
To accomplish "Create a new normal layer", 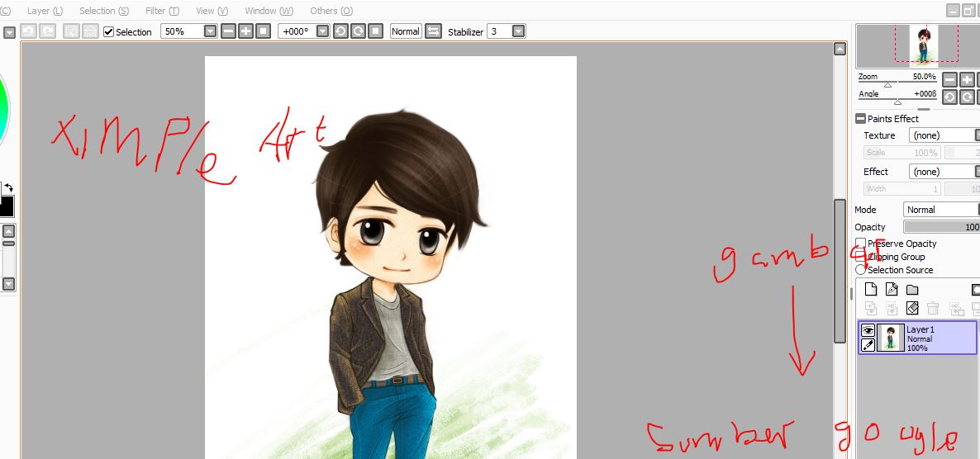I will [x=871, y=289].
